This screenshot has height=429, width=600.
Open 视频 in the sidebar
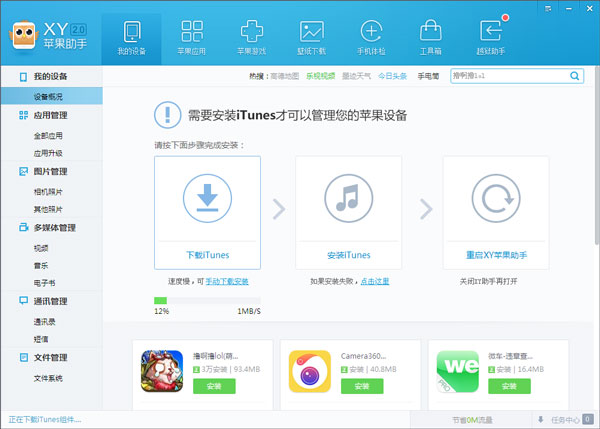click(x=41, y=248)
